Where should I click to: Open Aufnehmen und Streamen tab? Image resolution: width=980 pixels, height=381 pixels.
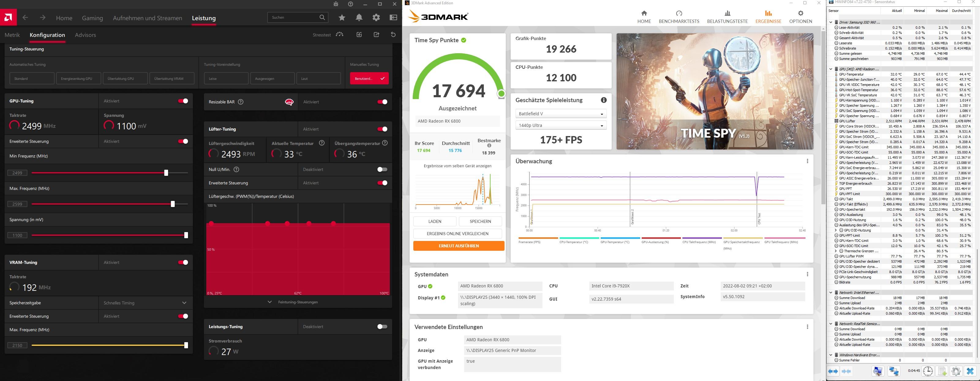[147, 18]
